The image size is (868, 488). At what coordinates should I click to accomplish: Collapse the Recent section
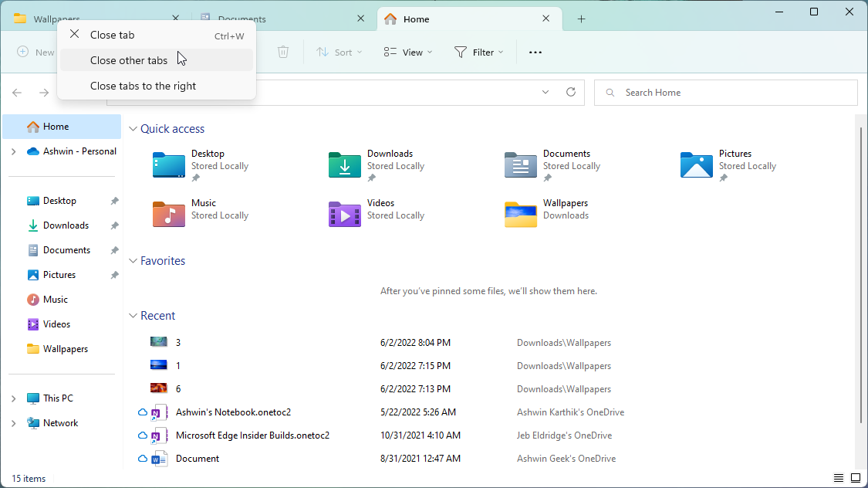[133, 316]
